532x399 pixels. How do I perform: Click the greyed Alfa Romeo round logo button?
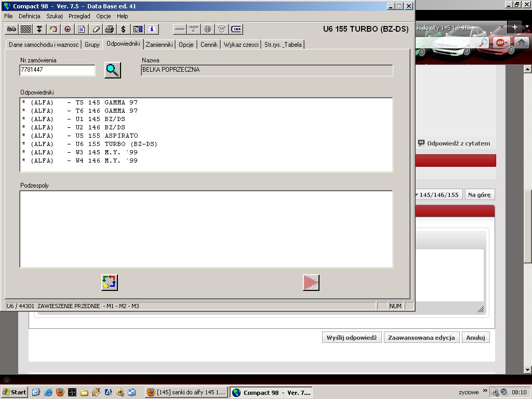(x=208, y=29)
